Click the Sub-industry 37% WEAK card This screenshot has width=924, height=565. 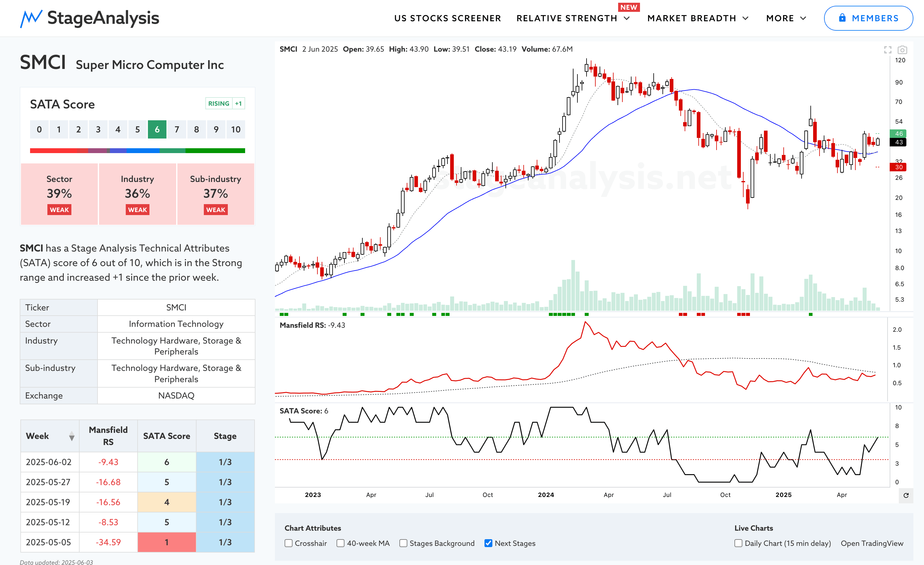[x=216, y=194]
